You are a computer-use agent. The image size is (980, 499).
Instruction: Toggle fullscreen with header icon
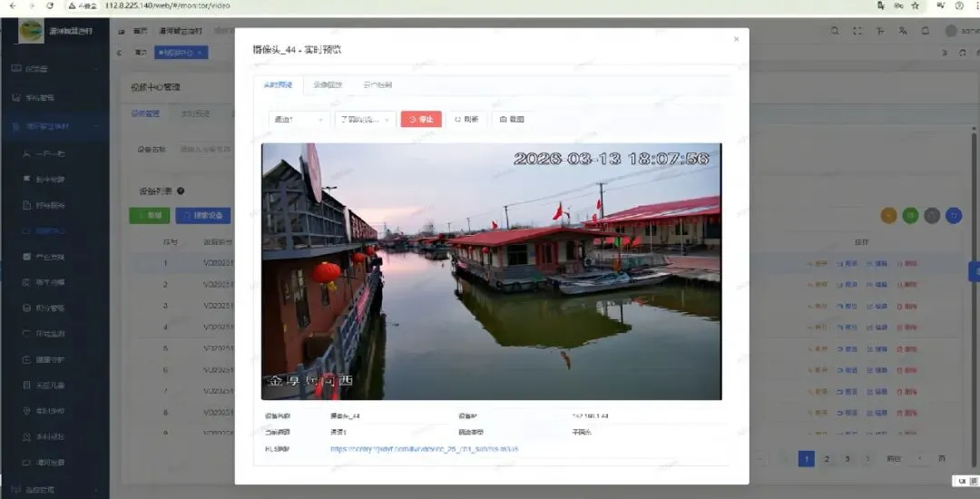pyautogui.click(x=857, y=31)
